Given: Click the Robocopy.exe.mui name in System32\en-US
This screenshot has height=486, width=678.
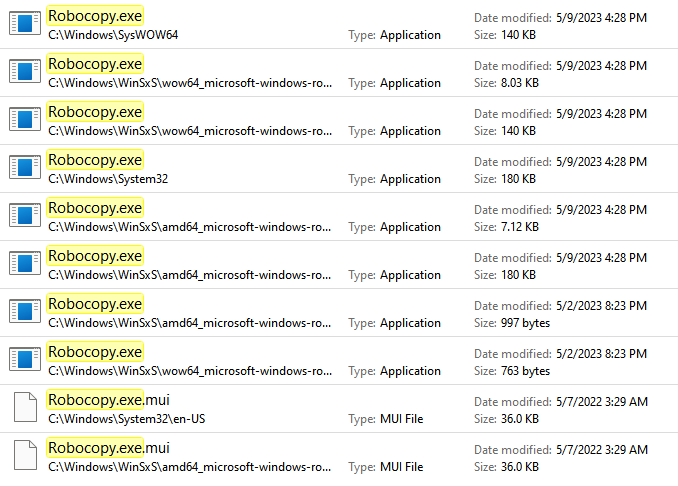Looking at the screenshot, I should [x=109, y=400].
